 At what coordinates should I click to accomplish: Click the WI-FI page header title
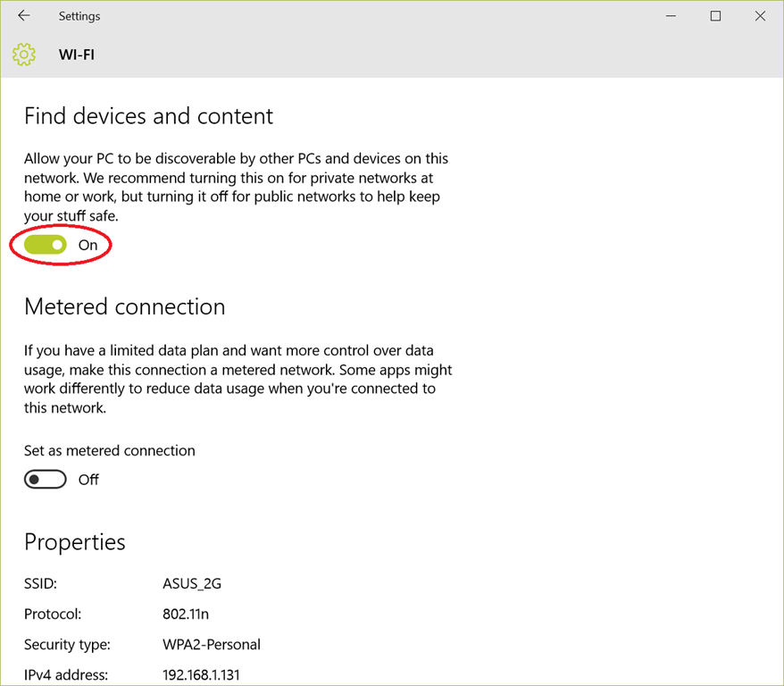(x=77, y=54)
